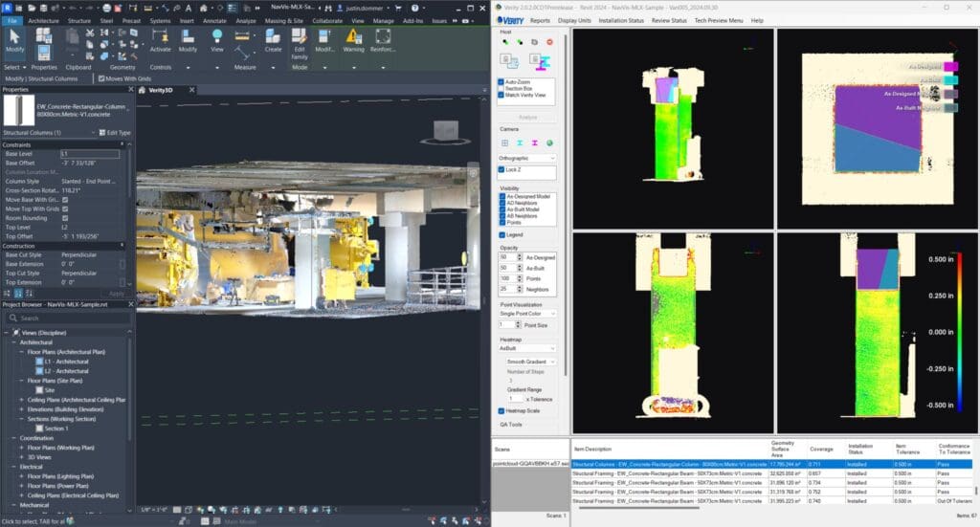Open the Orthographic camera dropdown
980x527 pixels.
526,158
